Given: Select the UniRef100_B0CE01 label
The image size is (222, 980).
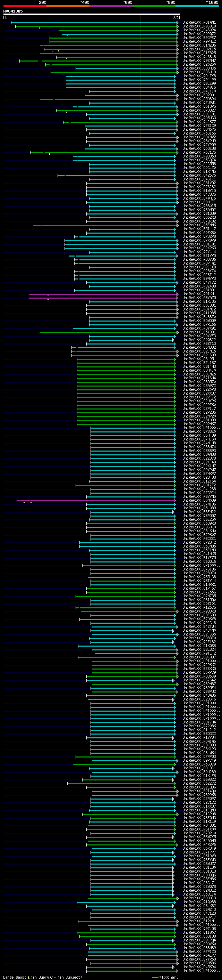Looking at the screenshot, I should pyautogui.click(x=199, y=114).
